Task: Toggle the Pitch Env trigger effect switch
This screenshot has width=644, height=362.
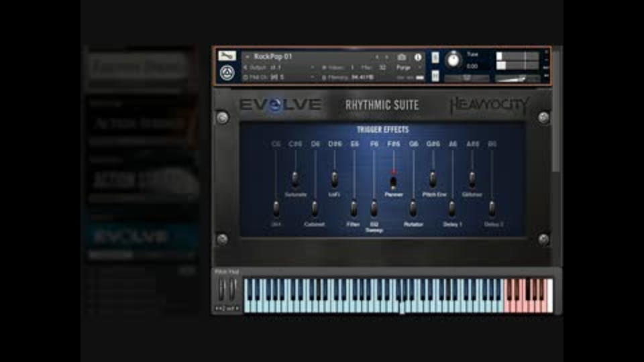Action: click(433, 178)
